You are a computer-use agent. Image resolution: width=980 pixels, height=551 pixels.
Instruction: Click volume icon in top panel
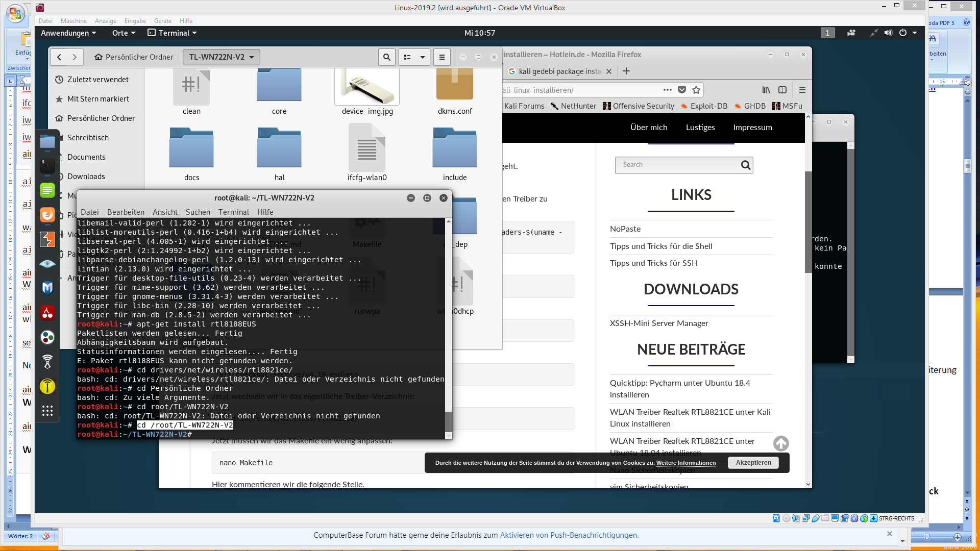coord(888,33)
